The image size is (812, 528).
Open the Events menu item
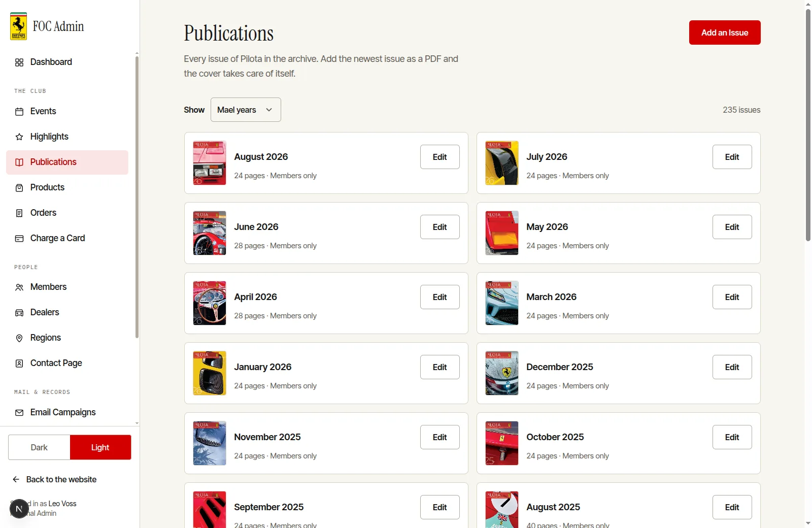click(67, 112)
